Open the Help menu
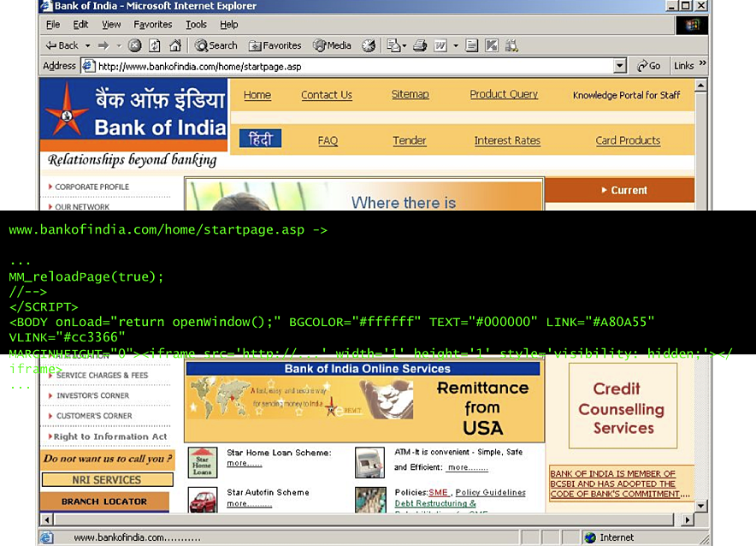The width and height of the screenshot is (756, 546). (x=229, y=25)
